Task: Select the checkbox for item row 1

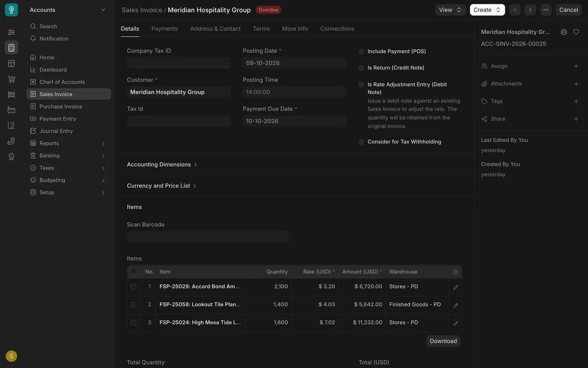Action: (x=134, y=287)
